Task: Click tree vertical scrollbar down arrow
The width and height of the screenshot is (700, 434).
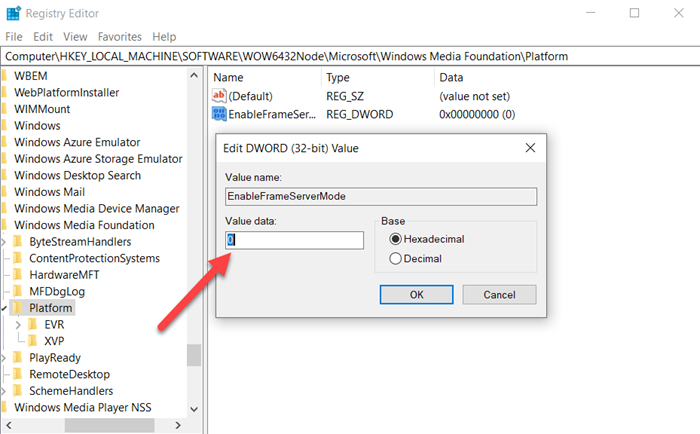Action: click(x=194, y=409)
